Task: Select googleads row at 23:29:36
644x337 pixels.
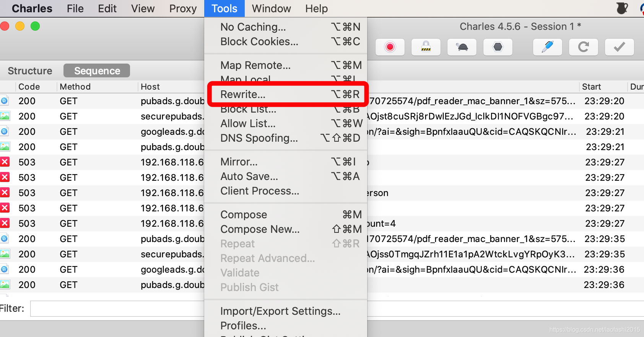Action: tap(322, 270)
